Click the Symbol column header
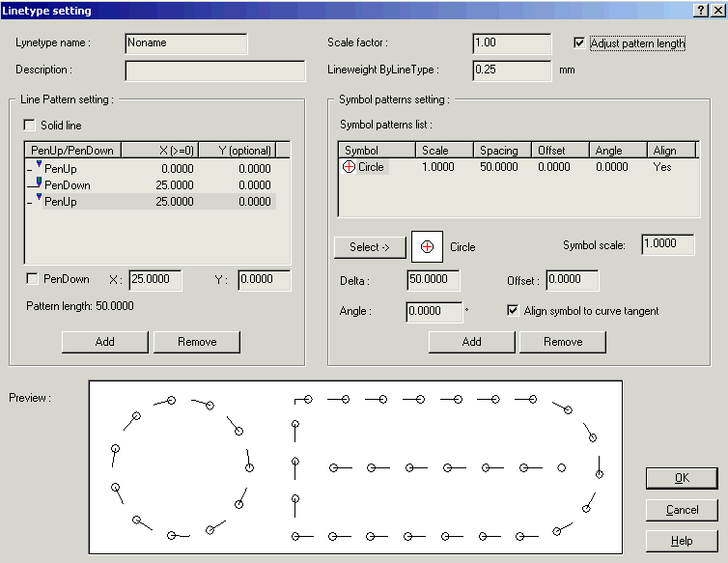This screenshot has width=728, height=563. point(377,151)
